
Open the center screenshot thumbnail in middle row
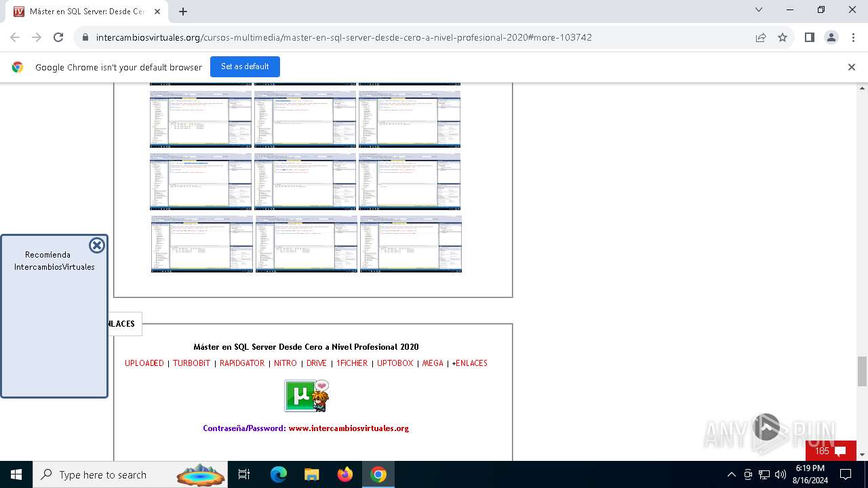pyautogui.click(x=305, y=182)
